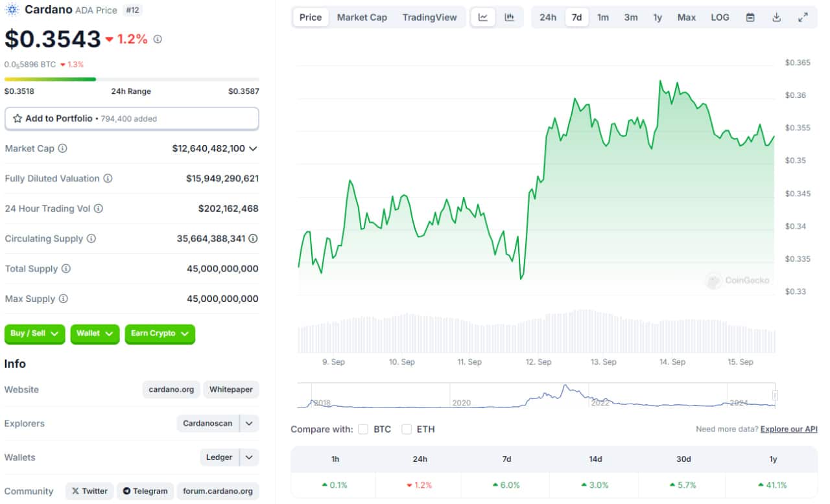The image size is (830, 504).
Task: Click the 7d performance value 6.0%
Action: 506,485
